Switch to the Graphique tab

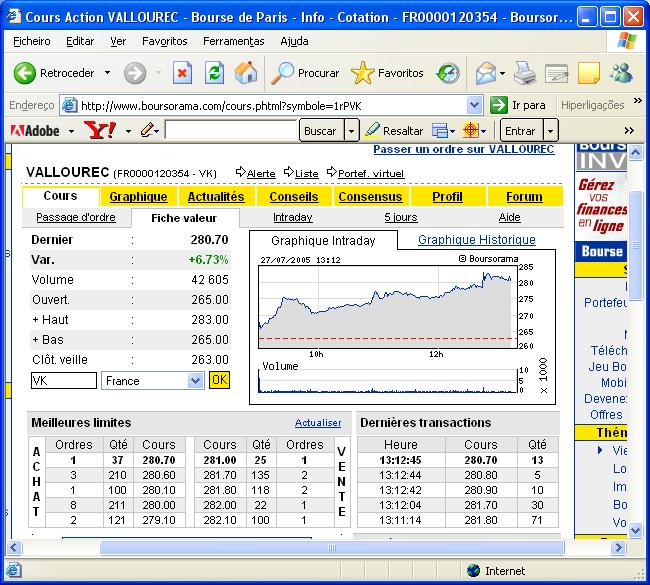[138, 197]
